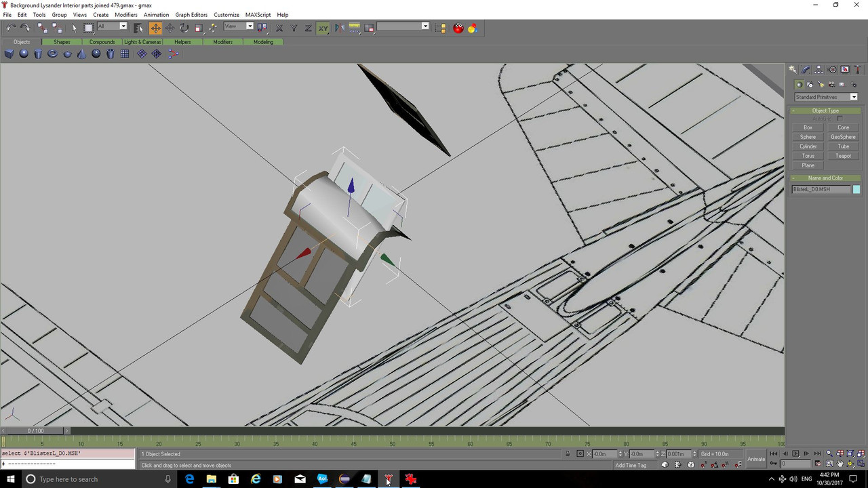Click the Teapot button

[843, 156]
